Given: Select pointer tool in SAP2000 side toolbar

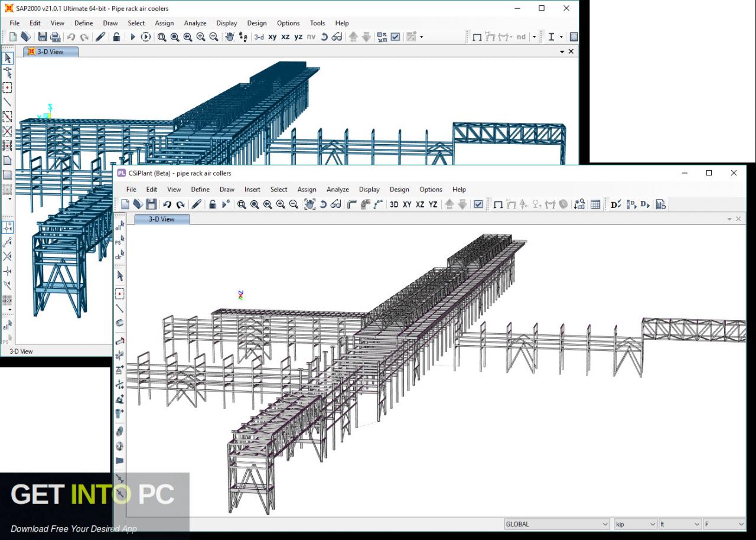Looking at the screenshot, I should point(8,58).
